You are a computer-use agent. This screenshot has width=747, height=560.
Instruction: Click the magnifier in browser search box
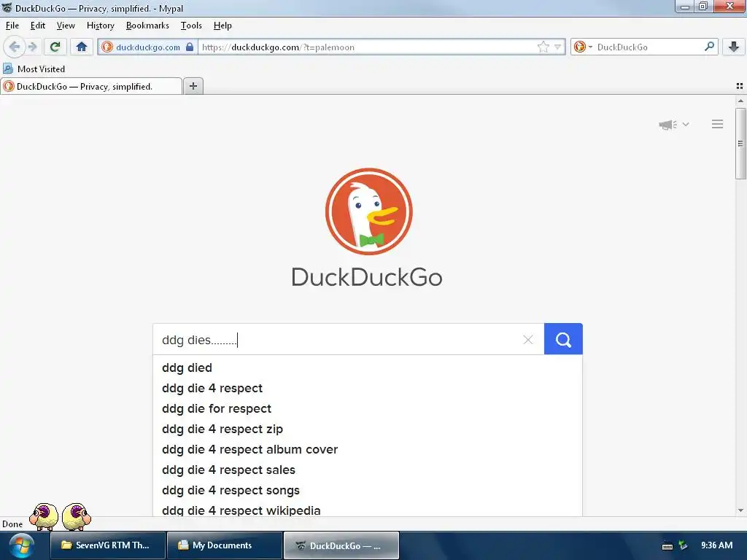pyautogui.click(x=709, y=47)
